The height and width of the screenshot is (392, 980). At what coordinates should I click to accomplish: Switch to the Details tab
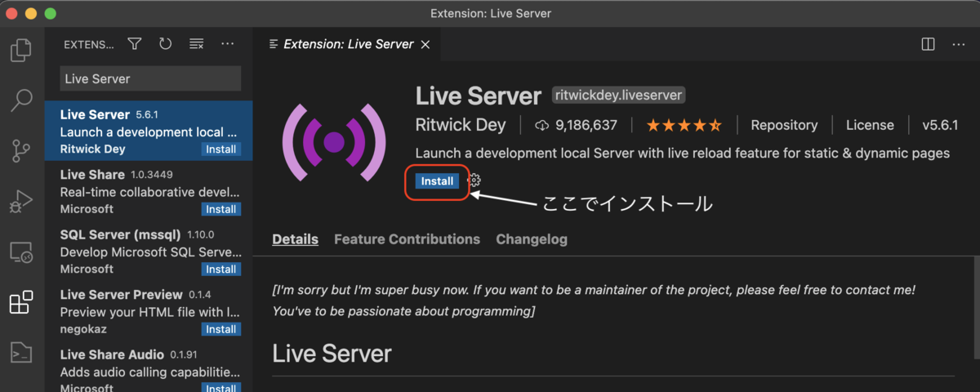pyautogui.click(x=295, y=239)
